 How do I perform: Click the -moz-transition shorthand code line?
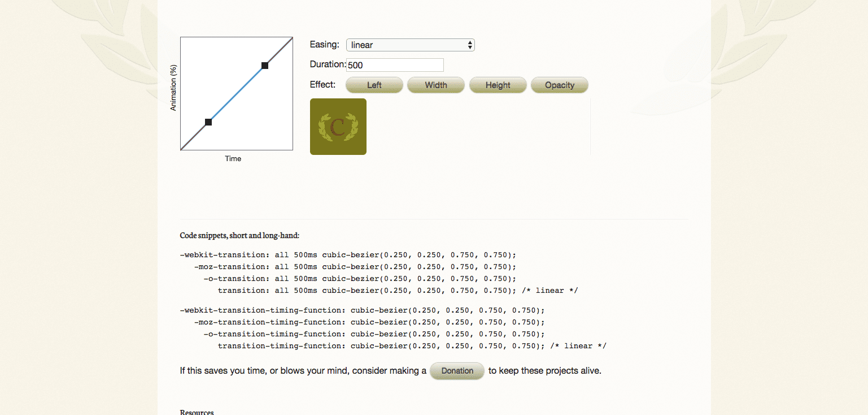(x=355, y=267)
